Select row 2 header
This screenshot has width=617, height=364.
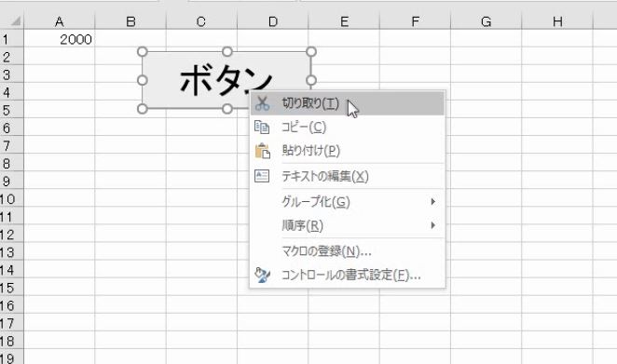(12, 57)
